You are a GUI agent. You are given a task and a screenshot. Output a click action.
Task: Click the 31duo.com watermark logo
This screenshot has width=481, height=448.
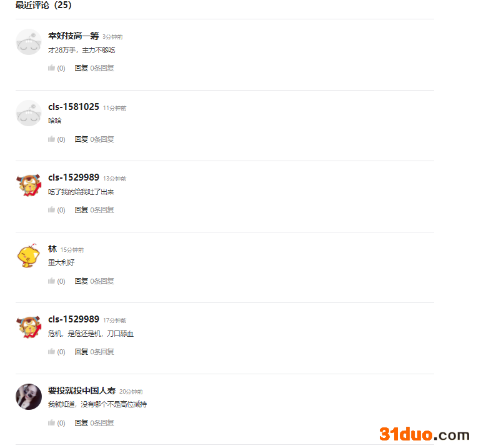tap(424, 434)
